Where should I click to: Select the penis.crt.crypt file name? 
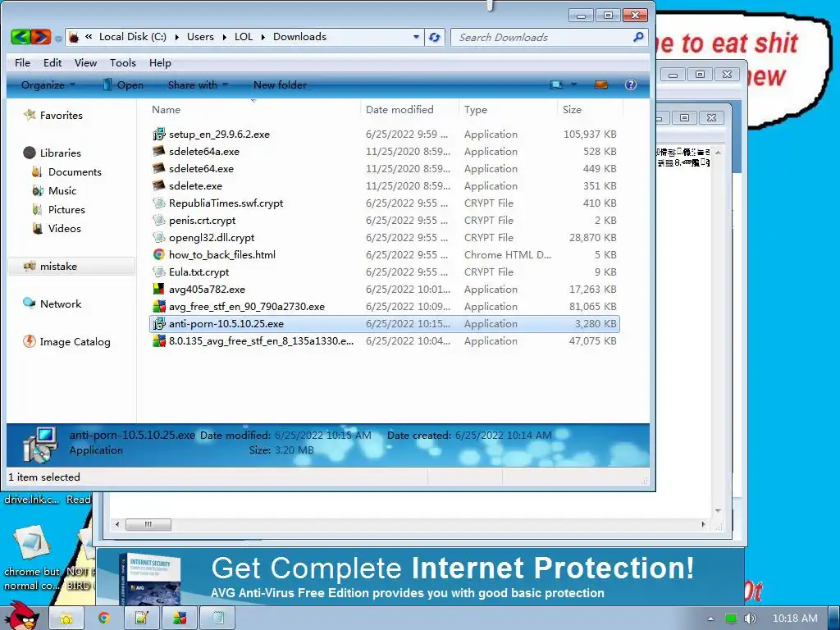[202, 220]
